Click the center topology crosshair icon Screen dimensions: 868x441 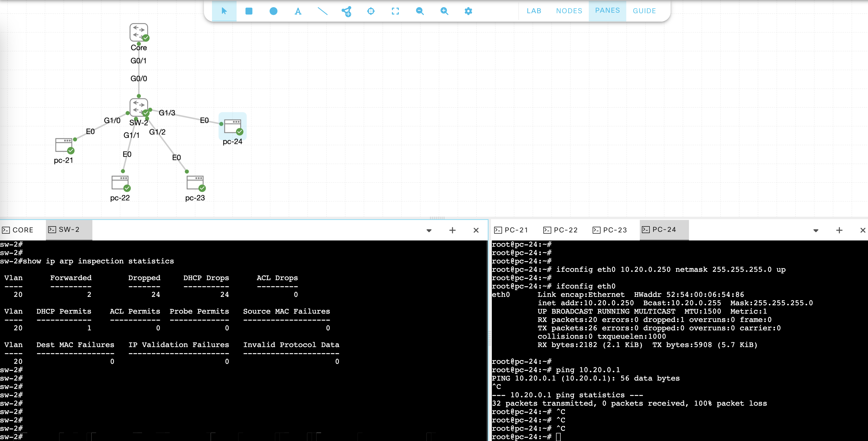coord(371,11)
